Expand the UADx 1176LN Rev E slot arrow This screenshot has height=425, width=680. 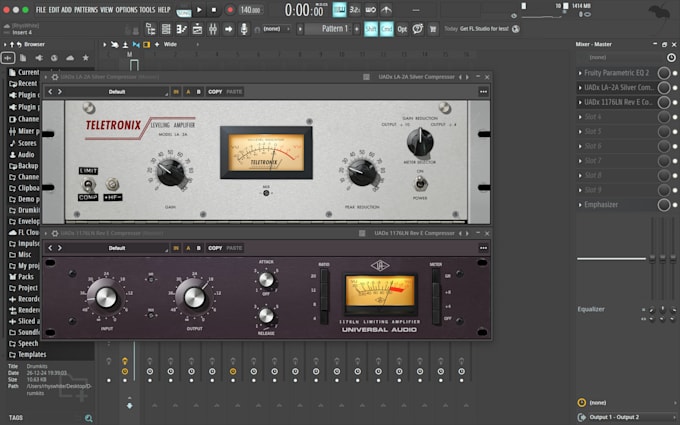(x=580, y=102)
